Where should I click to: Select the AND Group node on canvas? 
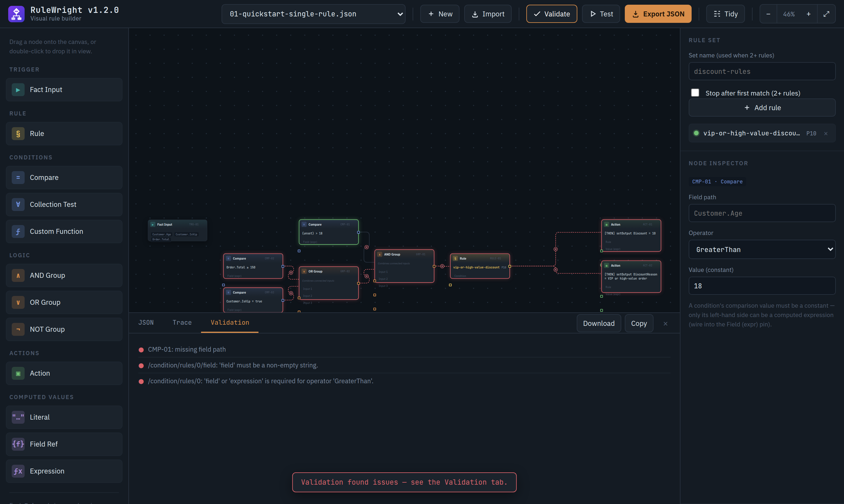click(404, 266)
